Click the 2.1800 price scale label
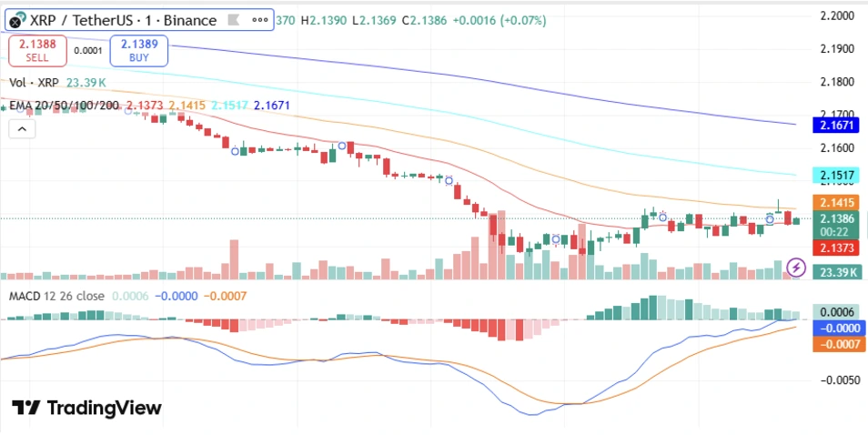The image size is (868, 435). click(x=839, y=82)
